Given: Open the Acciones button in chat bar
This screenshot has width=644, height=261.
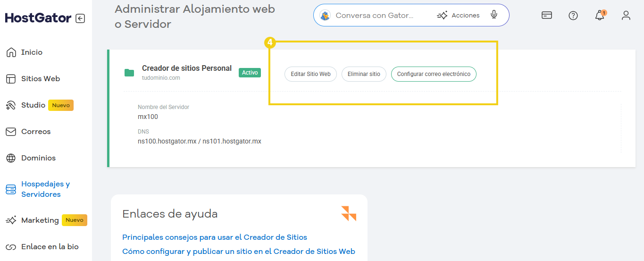Looking at the screenshot, I should tap(458, 16).
